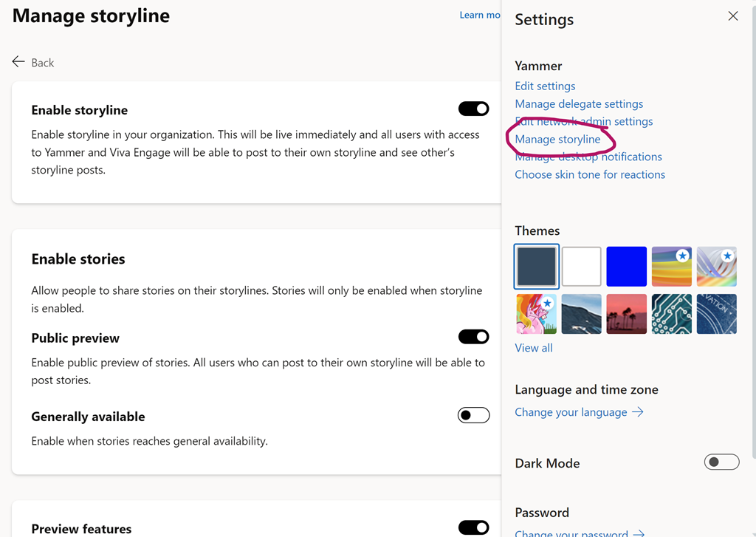Switch off the Preview features toggle
This screenshot has height=537, width=756.
point(473,527)
